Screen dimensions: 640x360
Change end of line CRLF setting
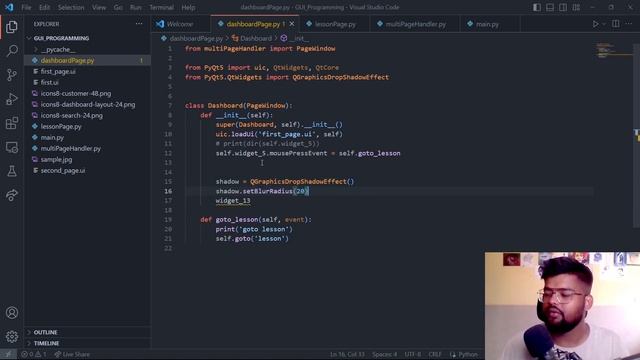[x=435, y=354]
